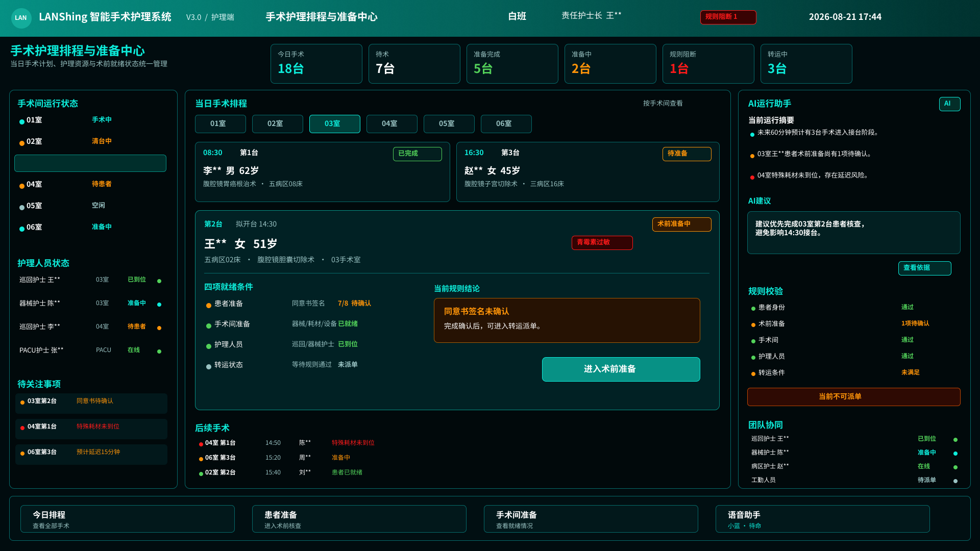980x551 pixels.
Task: Open the 准备完成 5台 stat card
Action: pos(512,64)
